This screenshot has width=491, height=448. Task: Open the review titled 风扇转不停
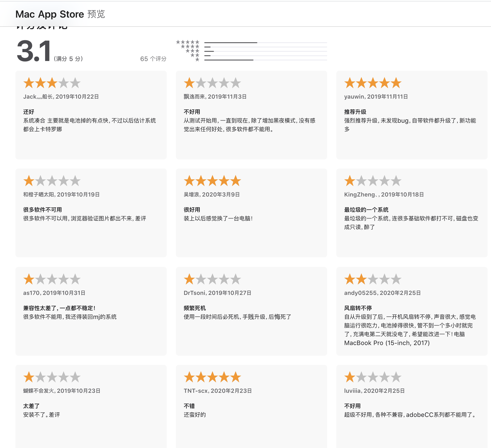coord(412,311)
